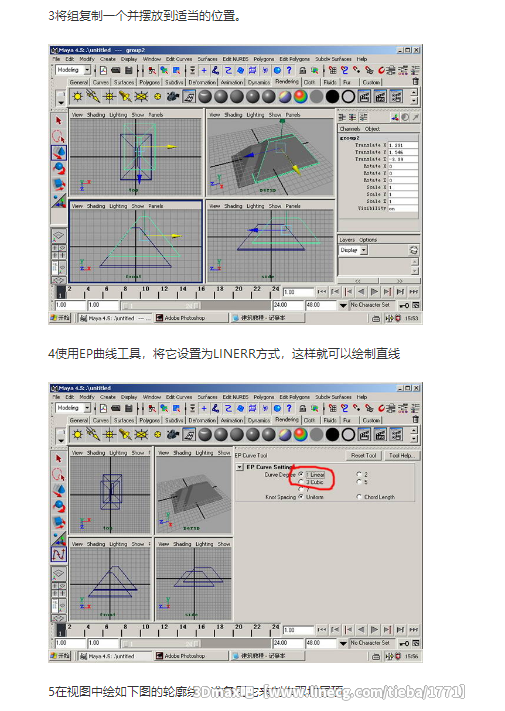Open Modeling menu set dropdown in EP Curve window
This screenshot has height=711, width=505.
[x=87, y=408]
